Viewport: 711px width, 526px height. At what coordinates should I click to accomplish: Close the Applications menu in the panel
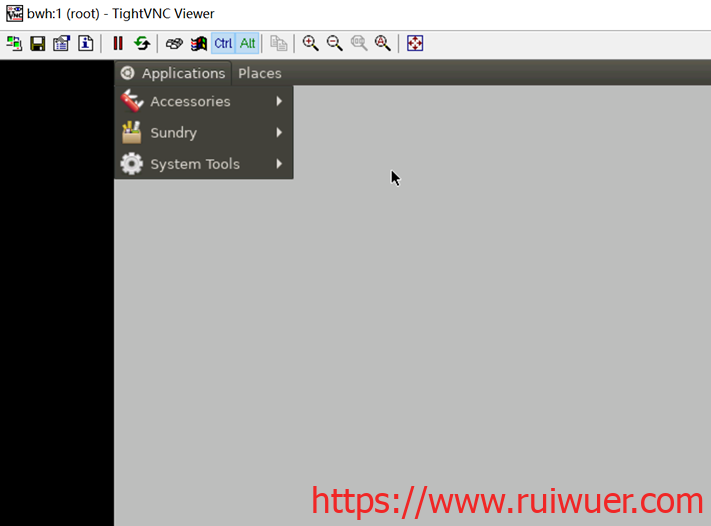click(x=173, y=73)
